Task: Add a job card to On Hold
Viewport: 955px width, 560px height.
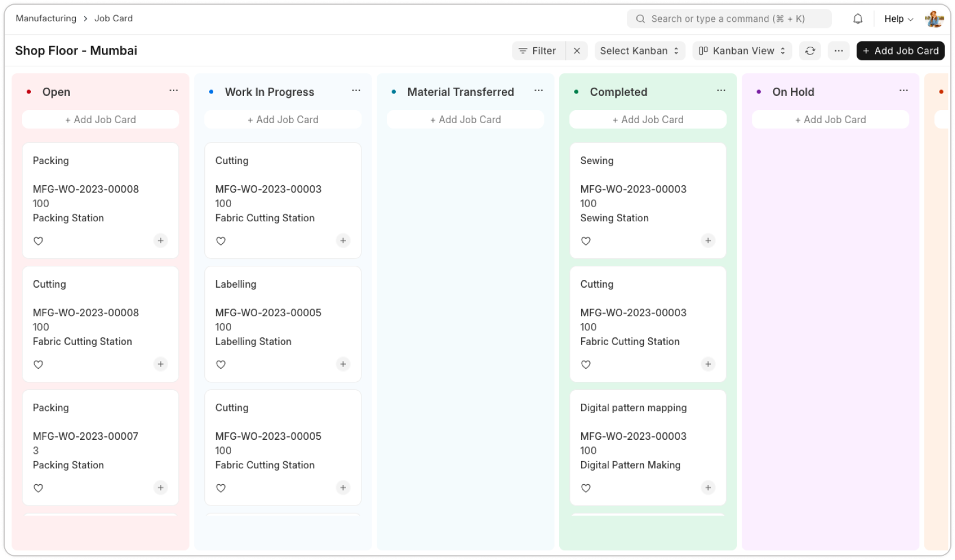Action: 831,120
